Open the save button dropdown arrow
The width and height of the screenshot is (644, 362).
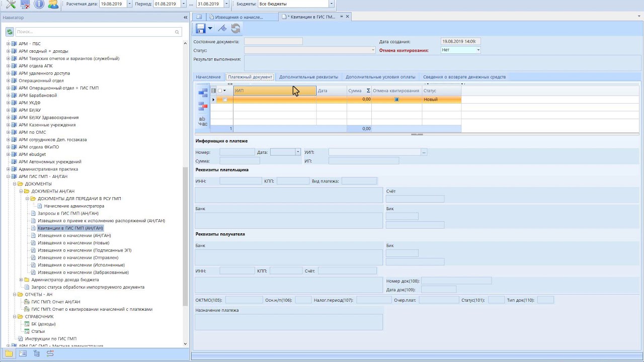(210, 29)
